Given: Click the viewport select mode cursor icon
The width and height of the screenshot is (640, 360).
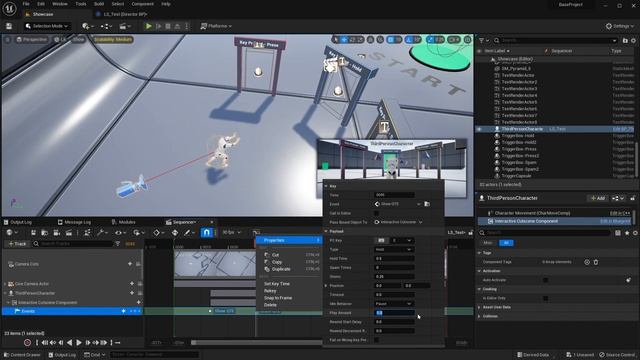Looking at the screenshot, I should pyautogui.click(x=336, y=40).
